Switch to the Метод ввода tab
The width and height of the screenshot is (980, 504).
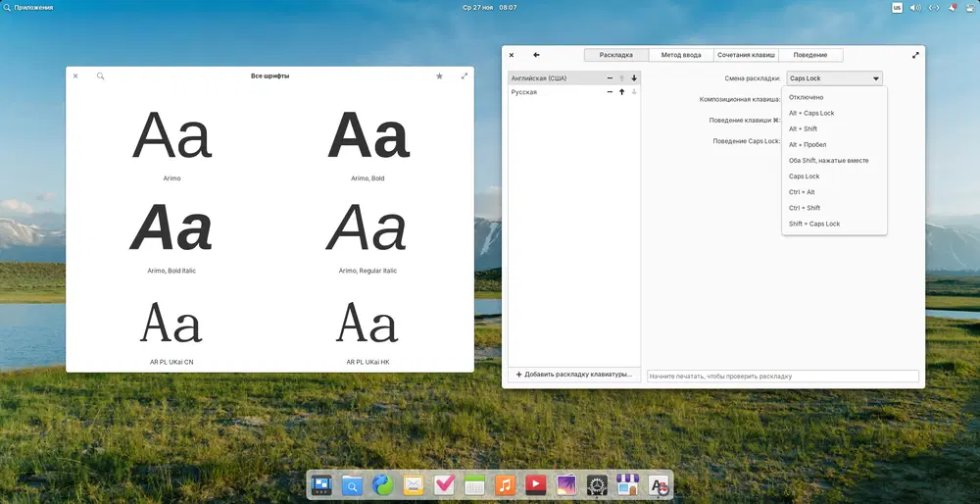click(x=681, y=55)
